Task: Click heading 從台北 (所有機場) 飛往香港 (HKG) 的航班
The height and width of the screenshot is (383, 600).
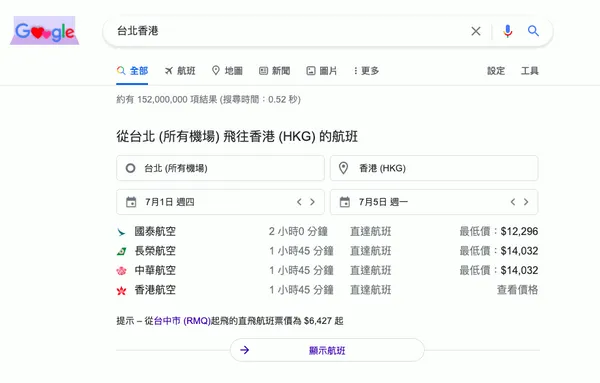Action: click(x=237, y=137)
